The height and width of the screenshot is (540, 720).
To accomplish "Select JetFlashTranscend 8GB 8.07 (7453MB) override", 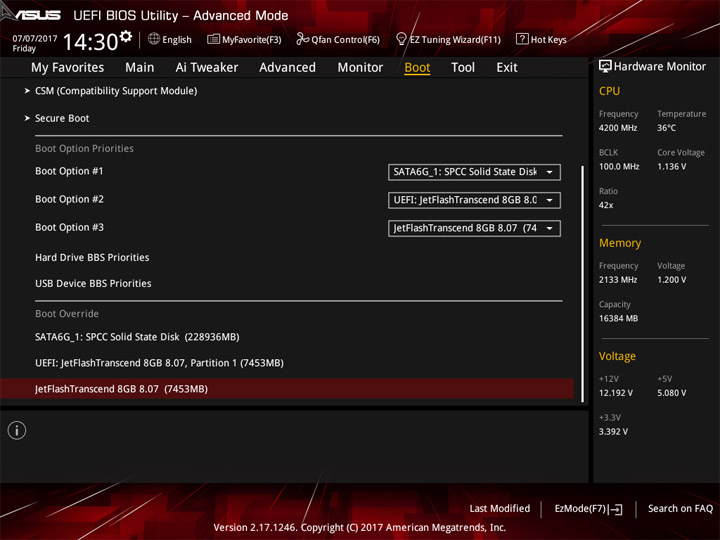I will click(x=287, y=389).
